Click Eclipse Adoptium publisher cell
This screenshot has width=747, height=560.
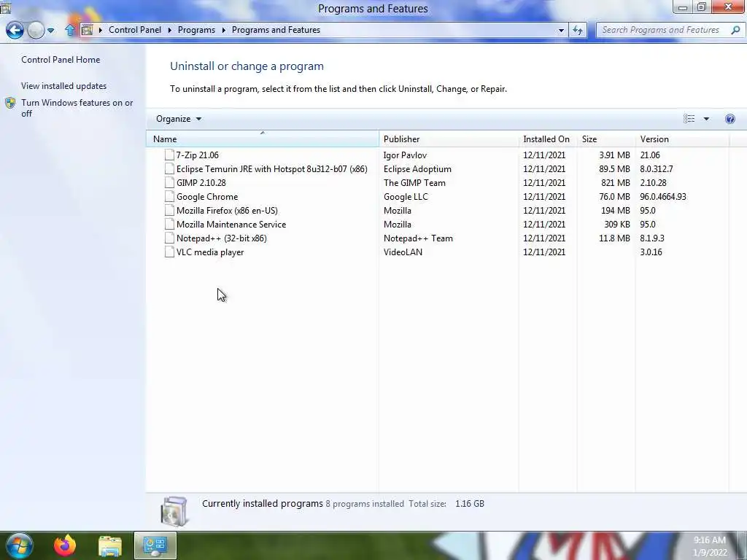coord(417,168)
